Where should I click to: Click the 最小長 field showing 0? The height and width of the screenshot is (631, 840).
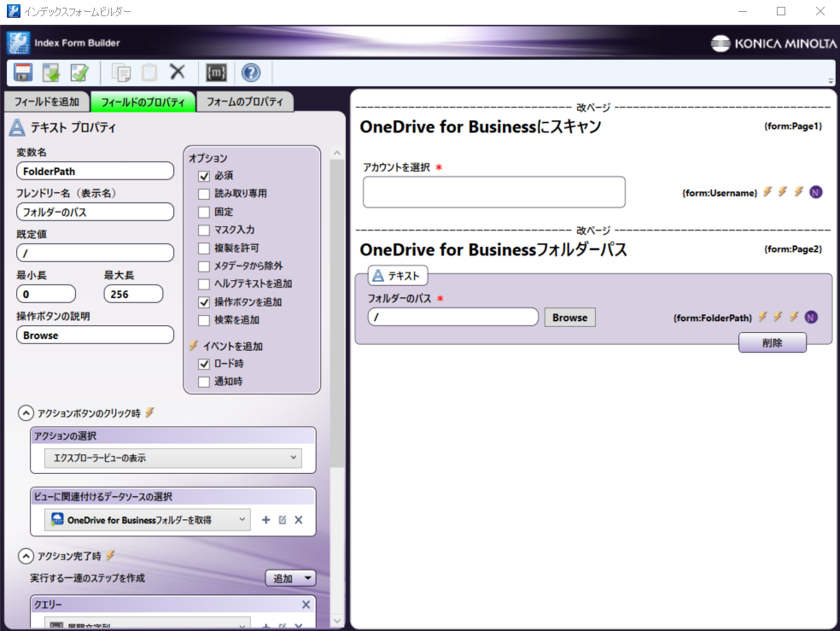(46, 294)
